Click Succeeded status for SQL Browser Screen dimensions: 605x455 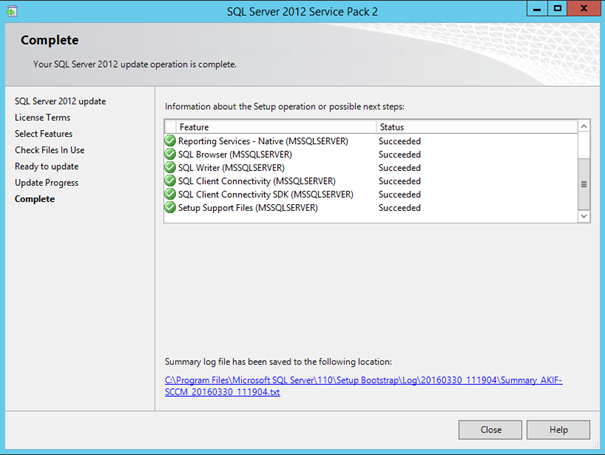pyautogui.click(x=399, y=154)
